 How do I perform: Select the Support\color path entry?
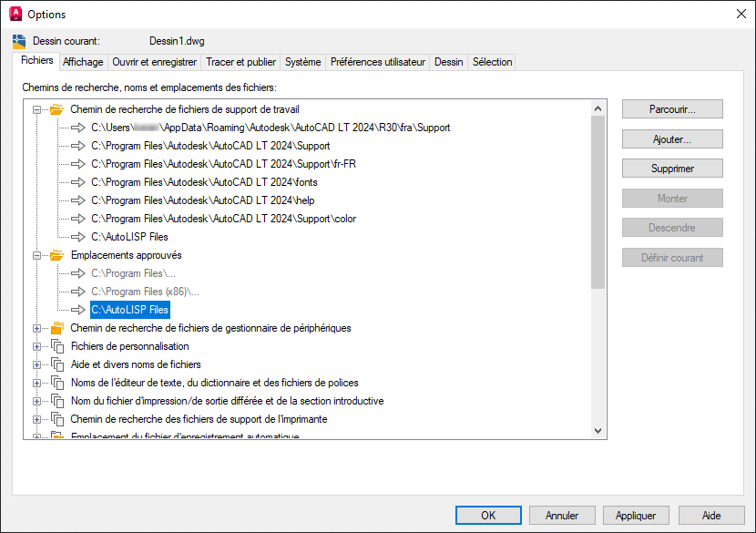point(224,219)
